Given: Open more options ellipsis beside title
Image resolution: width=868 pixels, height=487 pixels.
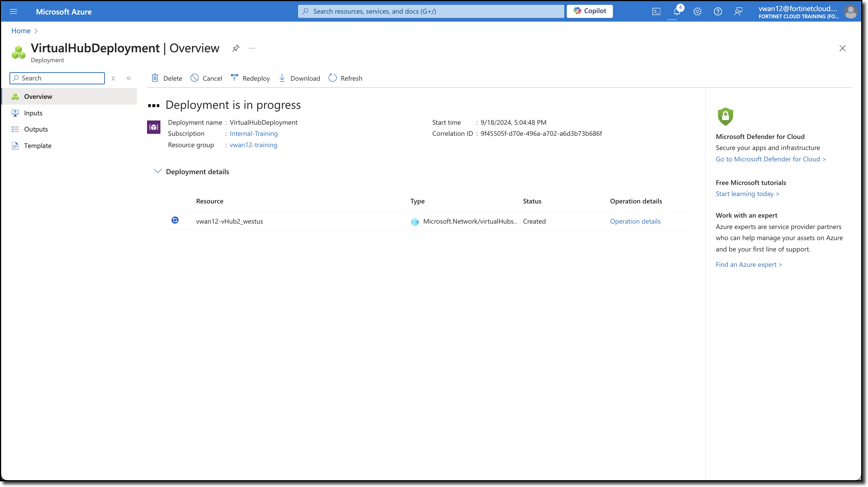Looking at the screenshot, I should pos(252,48).
